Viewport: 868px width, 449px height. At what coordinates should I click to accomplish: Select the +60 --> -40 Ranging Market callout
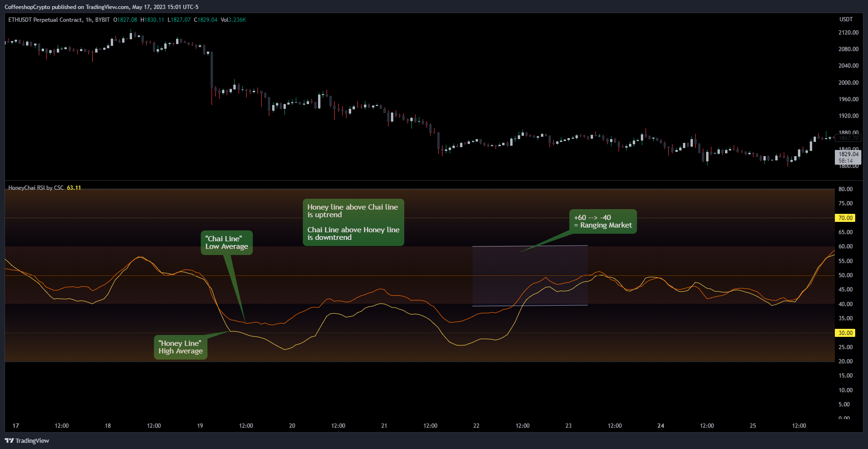pyautogui.click(x=603, y=221)
